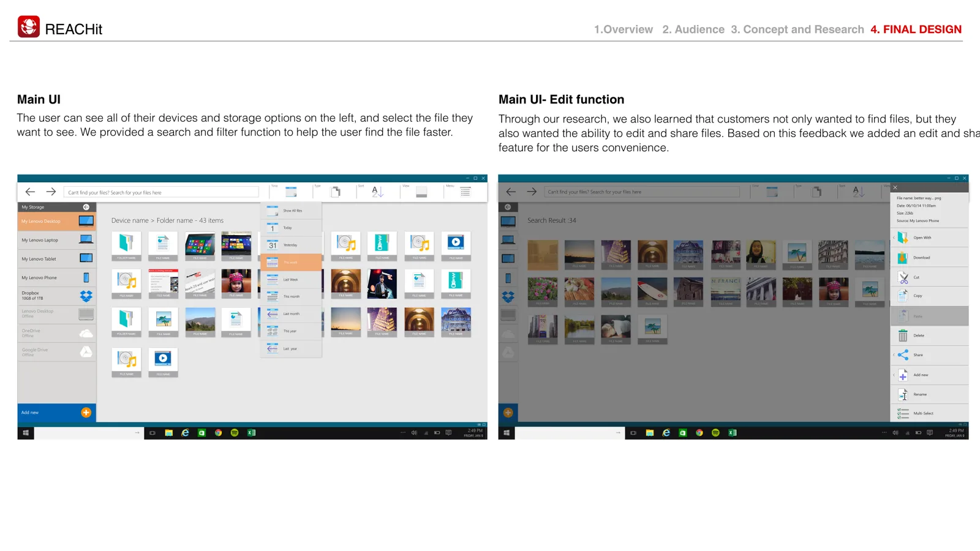Focus the file search box in Main UI mockup
The height and width of the screenshot is (551, 980).
click(161, 192)
